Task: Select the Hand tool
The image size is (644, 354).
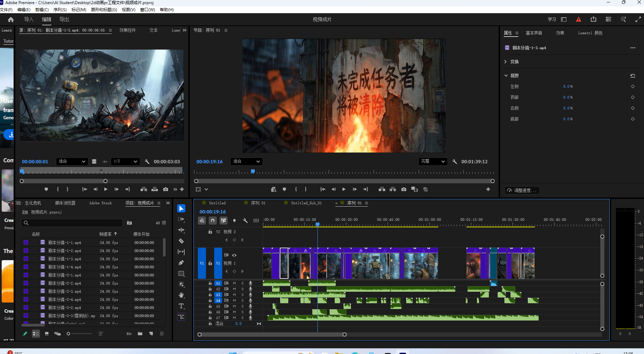Action: [181, 295]
